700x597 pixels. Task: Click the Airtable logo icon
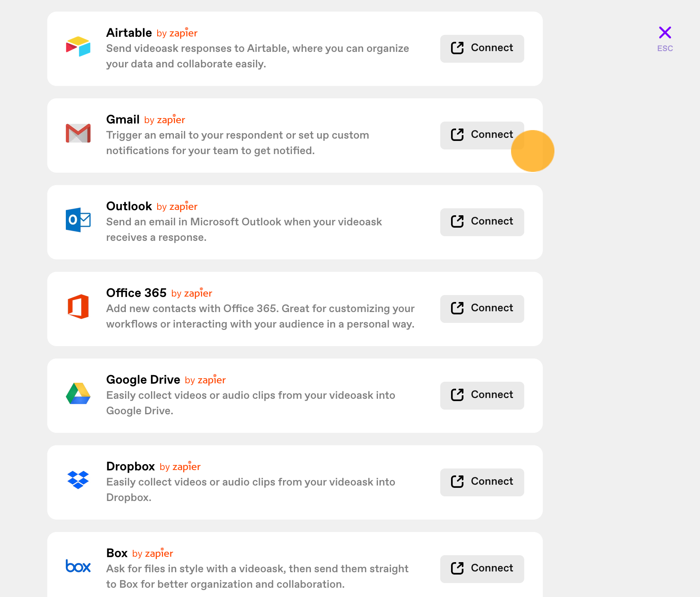click(78, 46)
